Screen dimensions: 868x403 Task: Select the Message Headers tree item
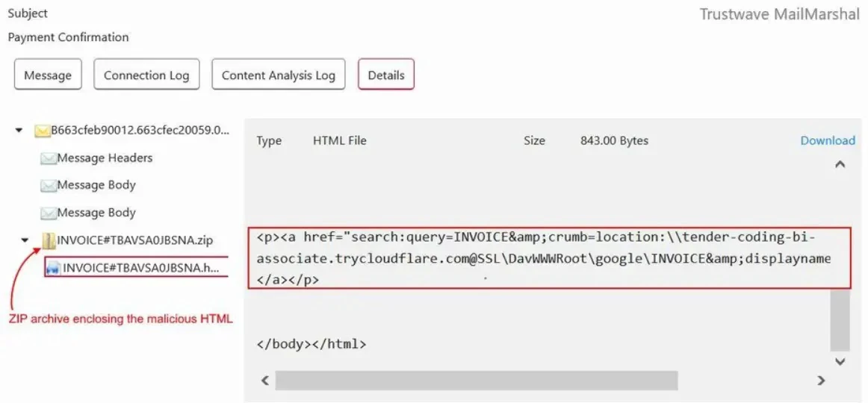point(105,158)
